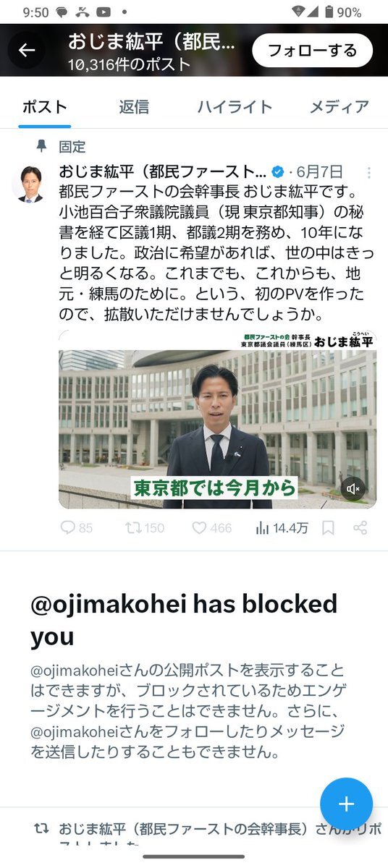
Task: Open the ハイライト tab
Action: tap(235, 106)
